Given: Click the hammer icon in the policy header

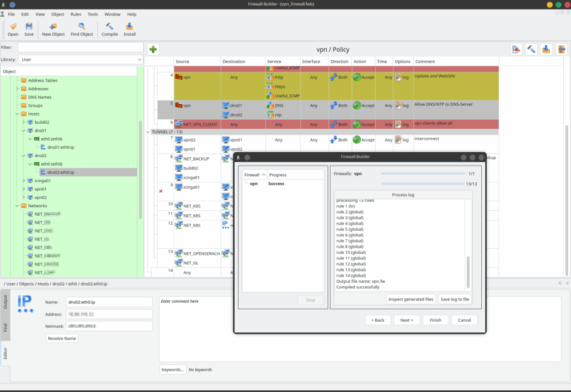Looking at the screenshot, I should point(531,50).
